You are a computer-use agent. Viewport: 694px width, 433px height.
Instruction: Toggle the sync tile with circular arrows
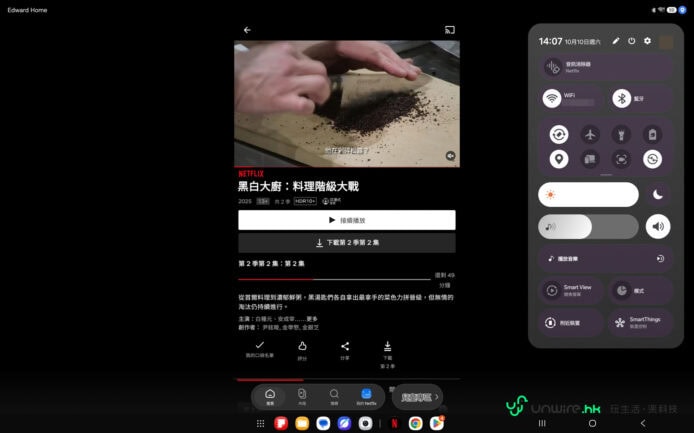pos(652,159)
